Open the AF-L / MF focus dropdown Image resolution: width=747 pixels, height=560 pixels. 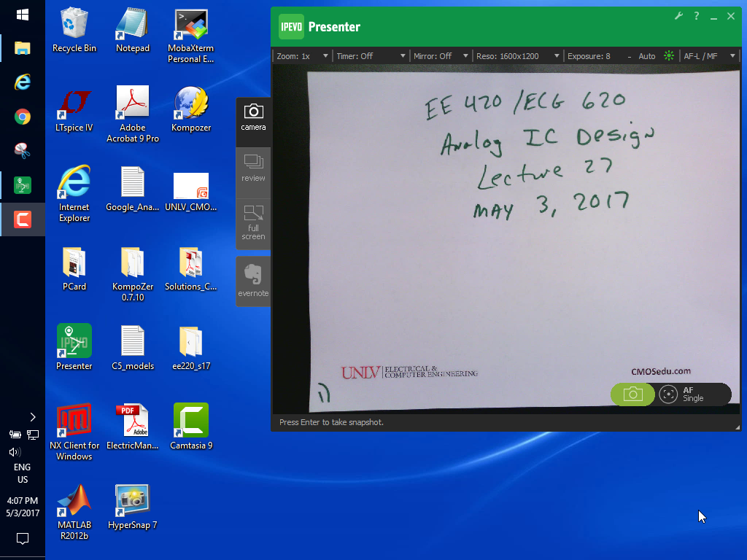709,56
